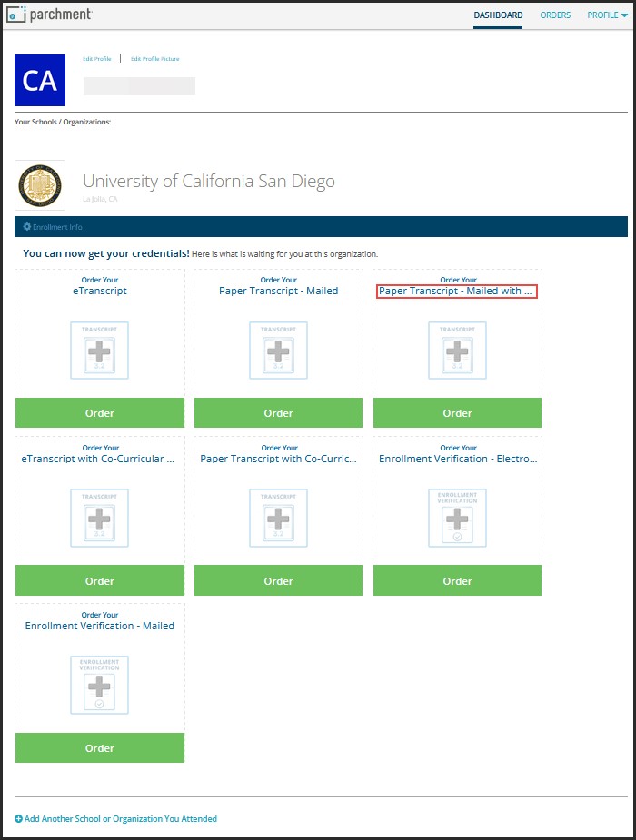Click the Enrollment Verification - Mailed document icon
This screenshot has height=840, width=636.
click(x=100, y=686)
